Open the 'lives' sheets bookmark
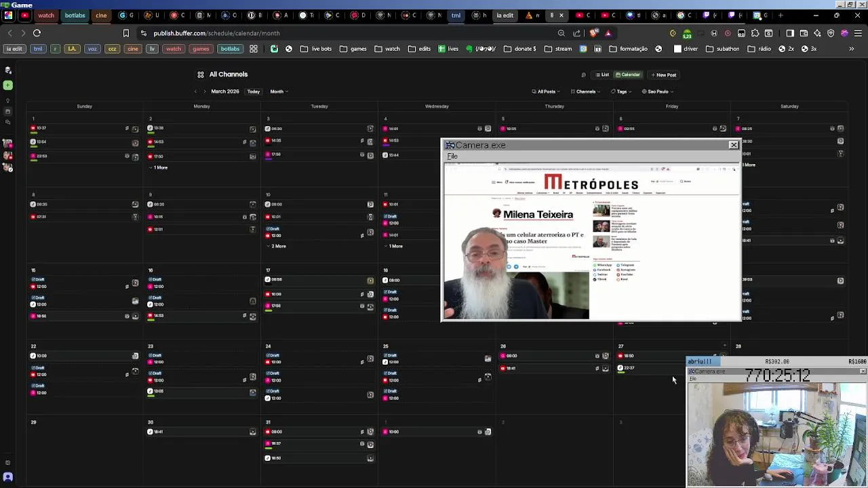868x488 pixels. [x=448, y=49]
